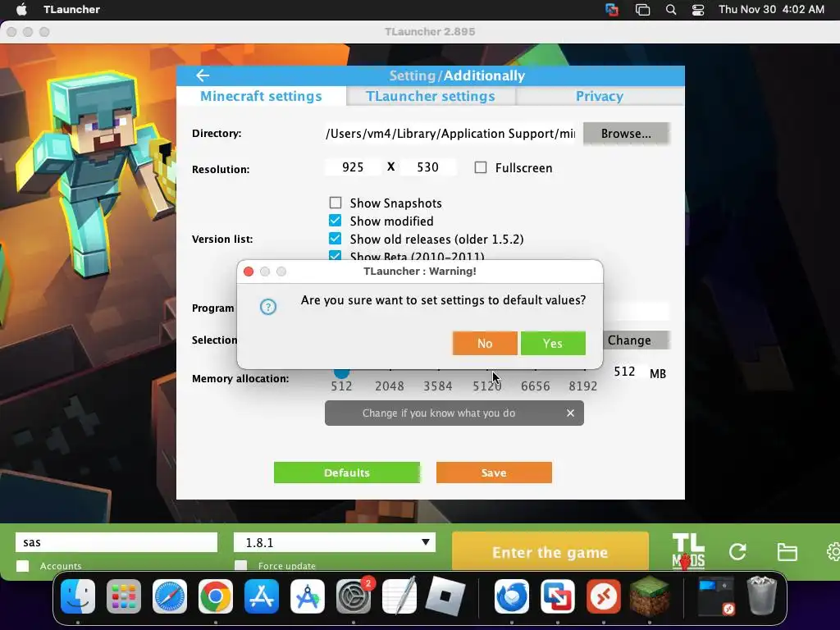
Task: Open the Trash in the dock
Action: [x=762, y=596]
